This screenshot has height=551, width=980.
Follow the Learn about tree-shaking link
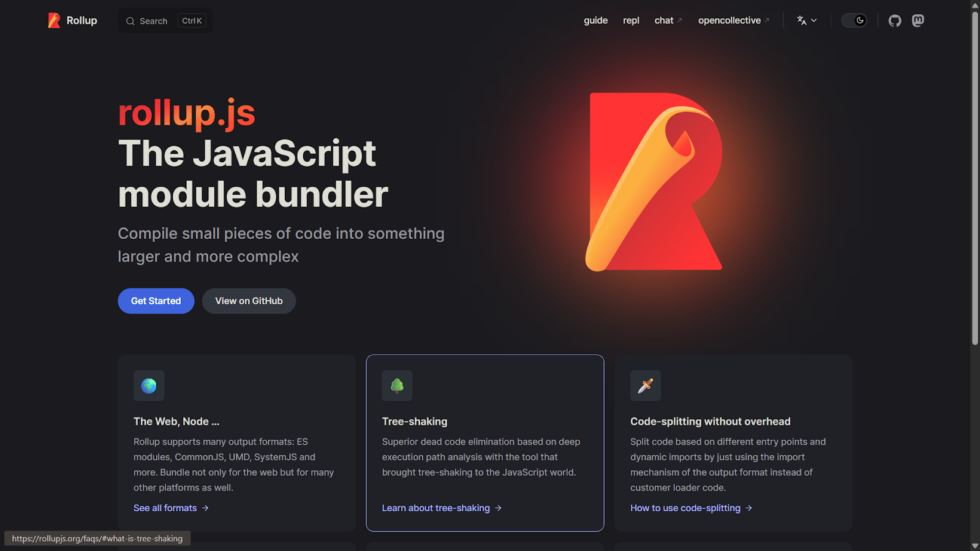(x=442, y=508)
